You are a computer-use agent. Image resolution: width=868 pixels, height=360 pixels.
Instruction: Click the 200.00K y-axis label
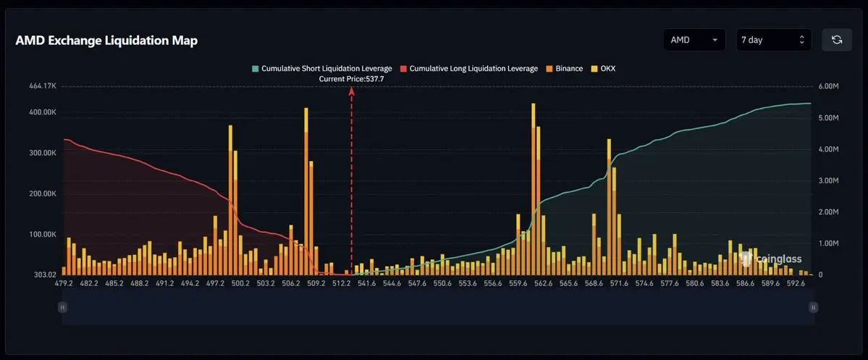click(43, 193)
